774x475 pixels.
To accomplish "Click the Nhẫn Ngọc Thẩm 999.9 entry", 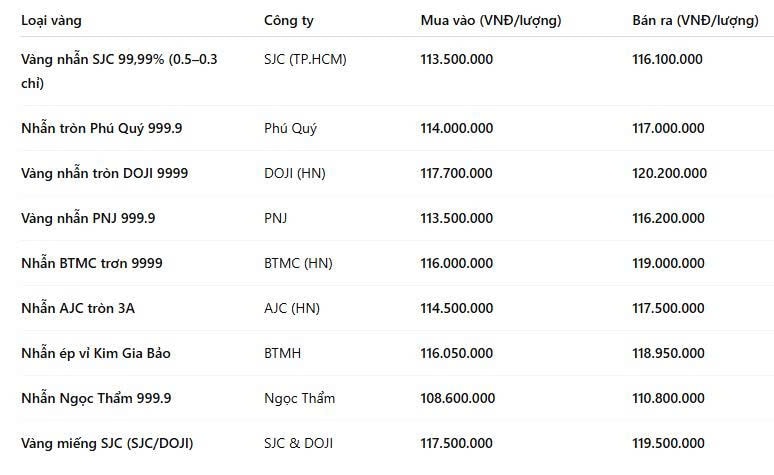I will pyautogui.click(x=96, y=398).
